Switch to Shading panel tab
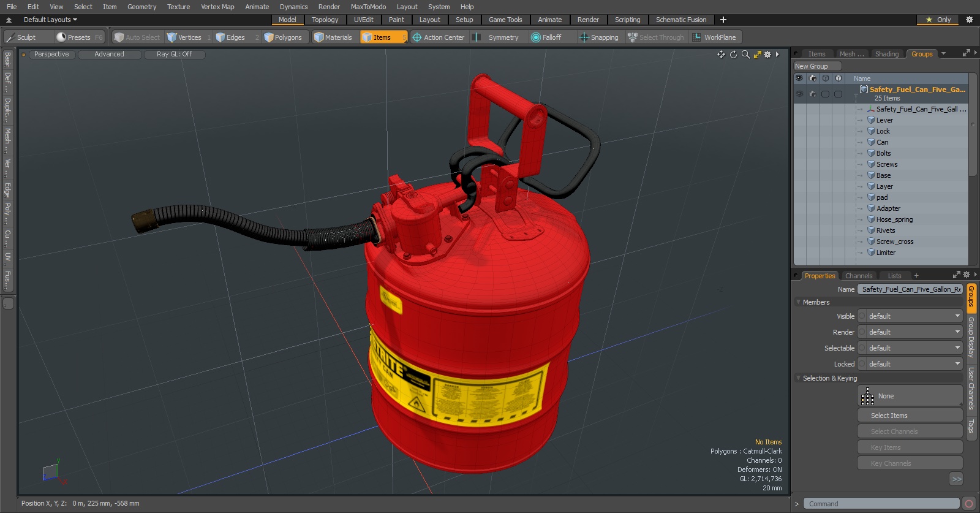This screenshot has height=513, width=980. [886, 54]
